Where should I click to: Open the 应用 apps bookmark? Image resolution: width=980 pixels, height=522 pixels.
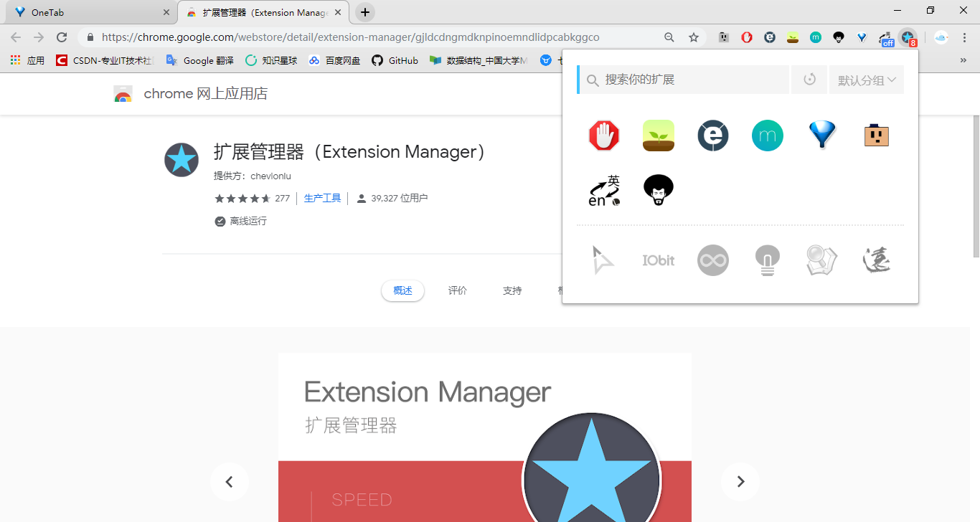(x=27, y=60)
